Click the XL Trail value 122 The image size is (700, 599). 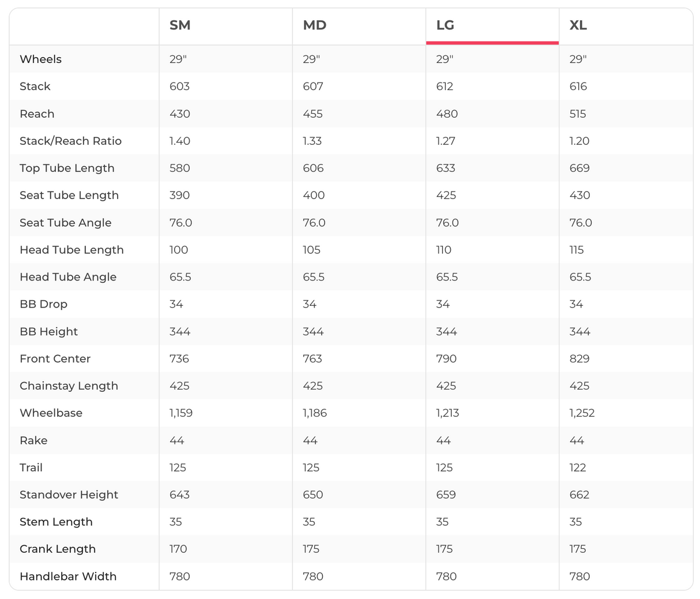pyautogui.click(x=578, y=467)
